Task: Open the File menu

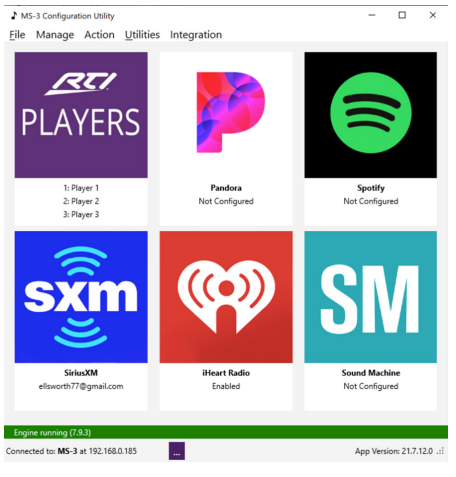Action: (17, 35)
